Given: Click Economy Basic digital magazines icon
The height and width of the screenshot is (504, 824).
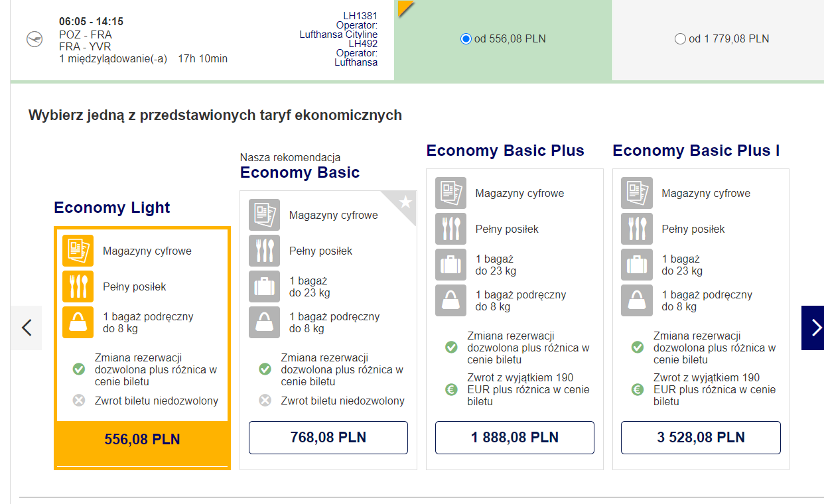Looking at the screenshot, I should 265,215.
